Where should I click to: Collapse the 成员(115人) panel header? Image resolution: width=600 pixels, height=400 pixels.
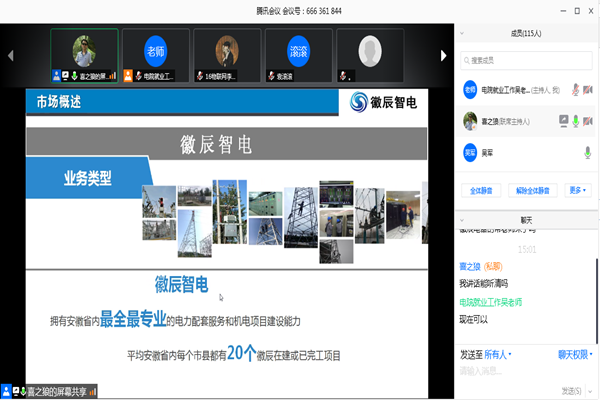coord(462,34)
